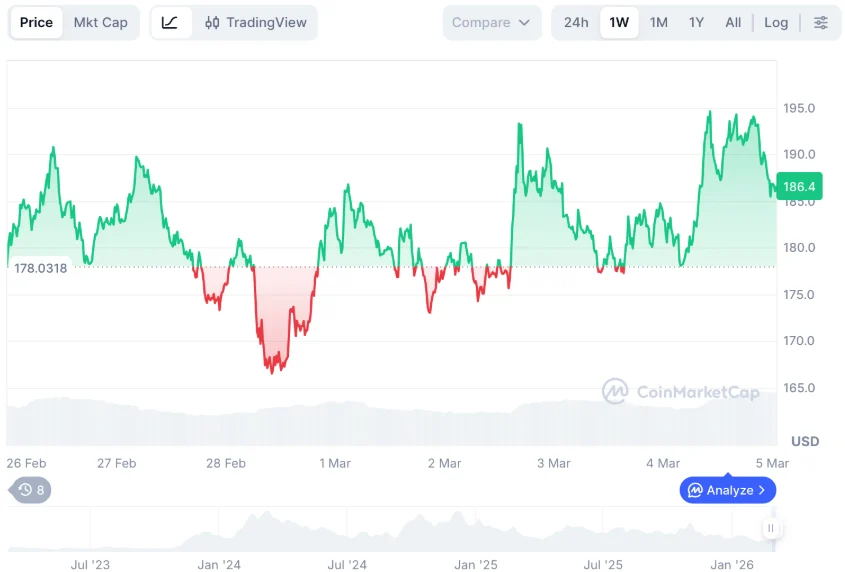Click the TradingView candlestick icon

pyautogui.click(x=212, y=23)
